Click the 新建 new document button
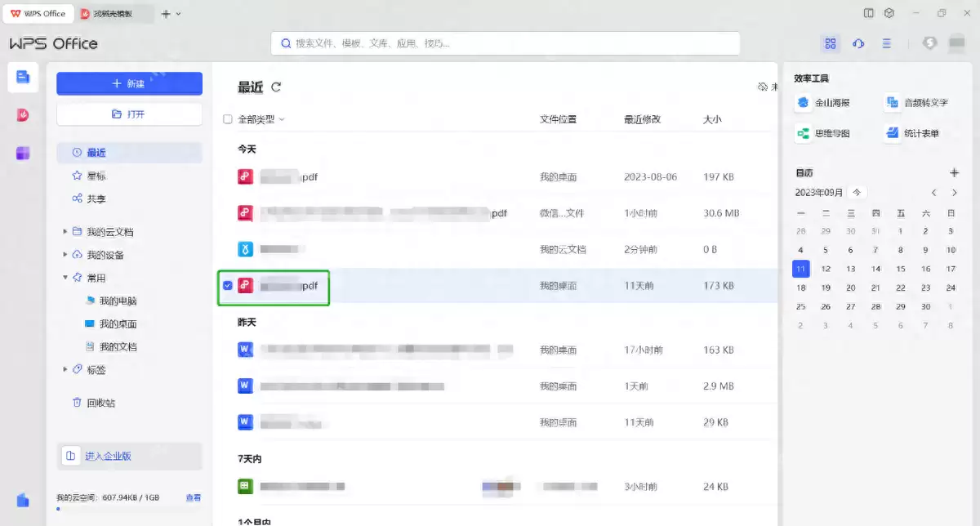 point(129,84)
